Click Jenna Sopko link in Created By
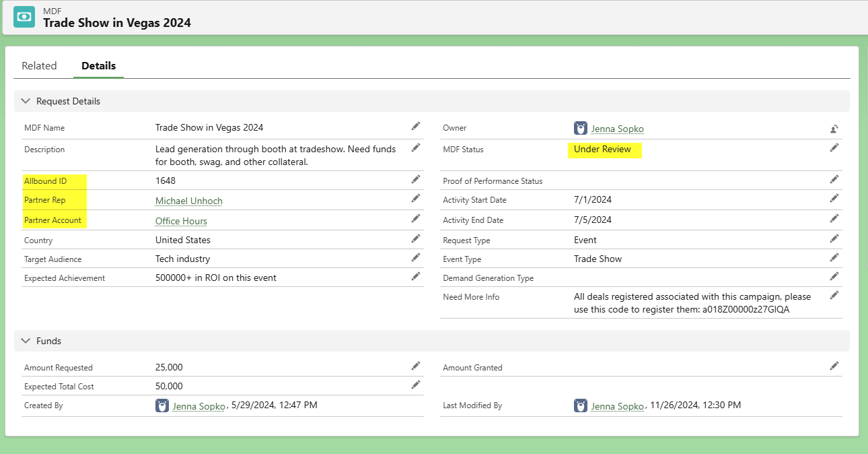 click(198, 406)
